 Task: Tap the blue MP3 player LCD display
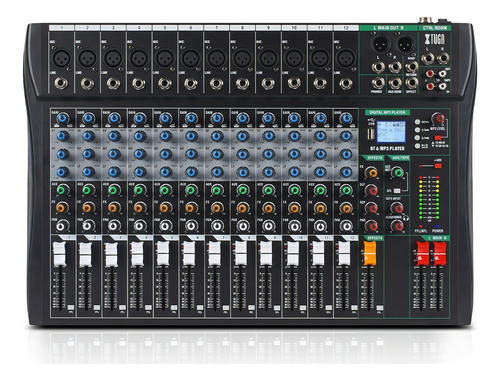coord(391,132)
